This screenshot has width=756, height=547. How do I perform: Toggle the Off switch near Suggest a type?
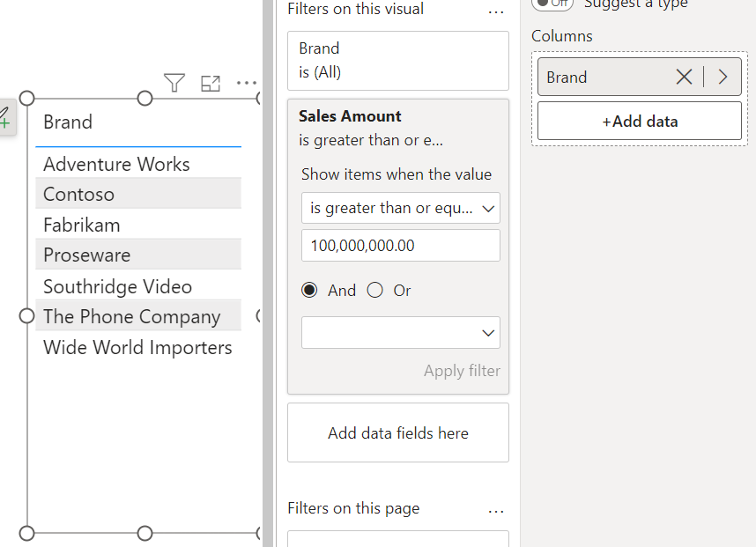(x=552, y=4)
